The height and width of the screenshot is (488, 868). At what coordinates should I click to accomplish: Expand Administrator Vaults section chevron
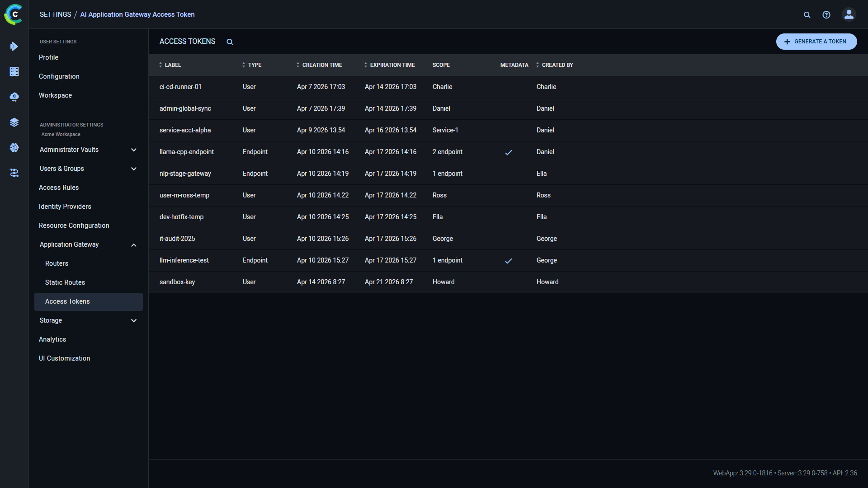[134, 150]
